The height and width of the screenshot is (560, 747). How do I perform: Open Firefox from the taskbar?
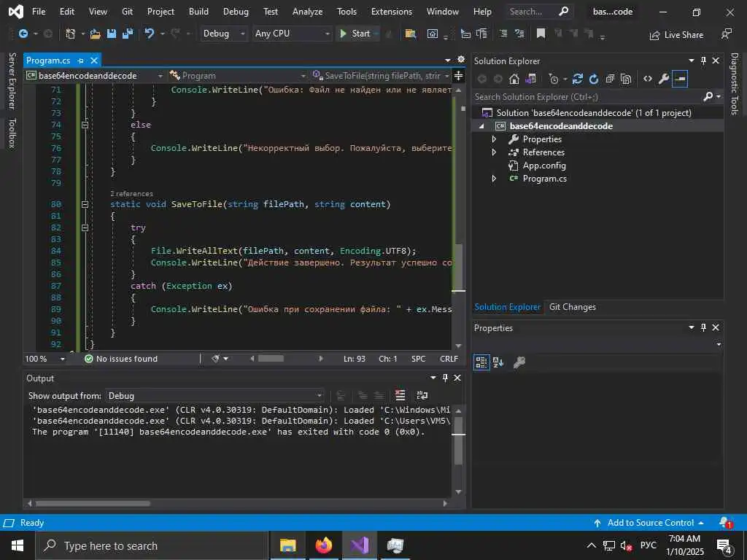click(323, 545)
